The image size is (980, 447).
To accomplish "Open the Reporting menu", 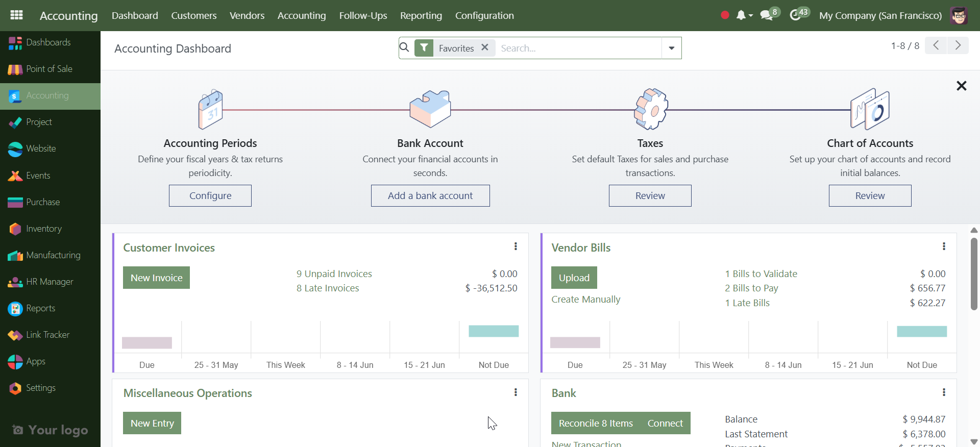I will (x=421, y=15).
